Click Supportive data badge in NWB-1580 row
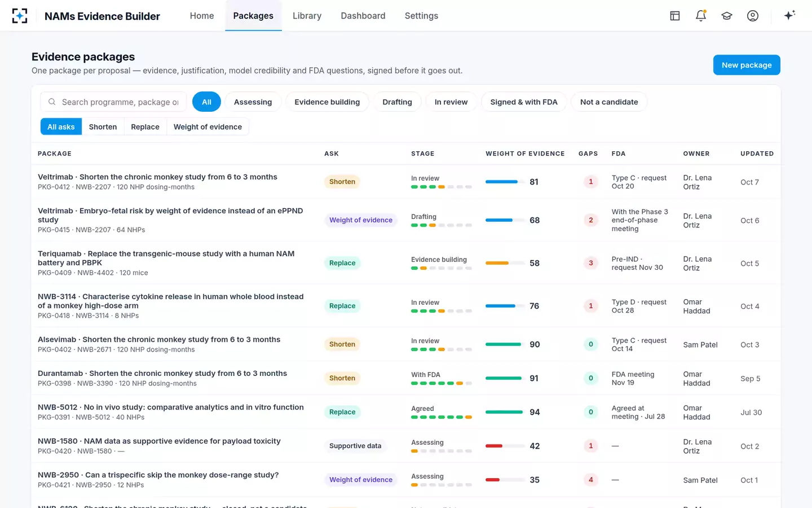 [x=355, y=446]
